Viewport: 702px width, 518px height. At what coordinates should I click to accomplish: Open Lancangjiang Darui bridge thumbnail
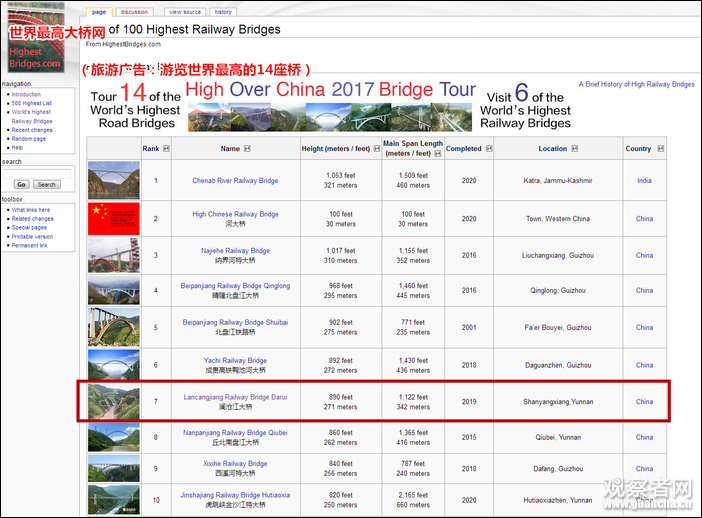[114, 402]
